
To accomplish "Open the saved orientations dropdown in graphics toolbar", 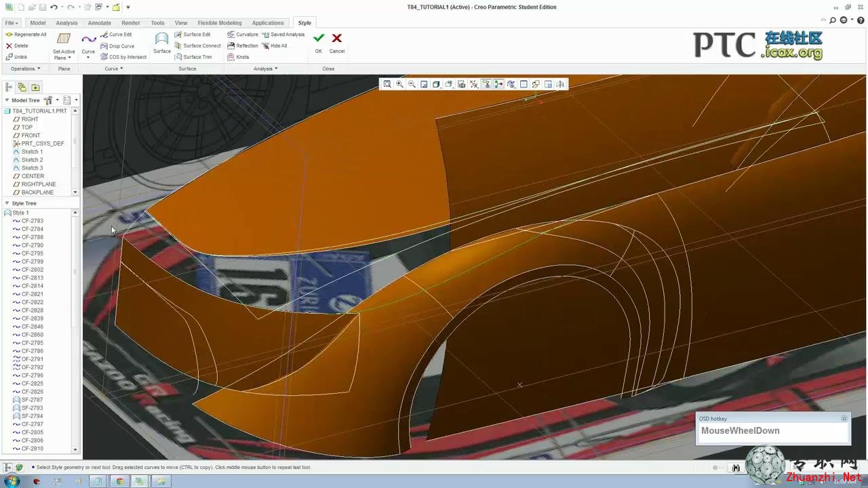I will (x=449, y=84).
